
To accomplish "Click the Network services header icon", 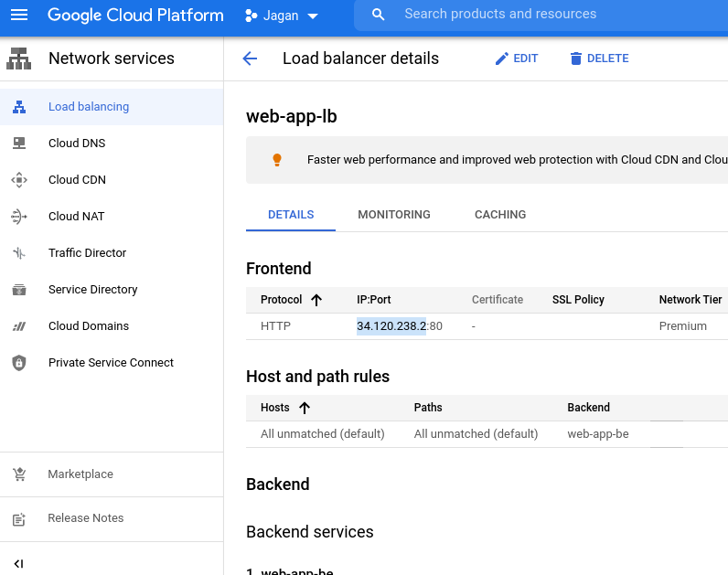I will click(18, 59).
